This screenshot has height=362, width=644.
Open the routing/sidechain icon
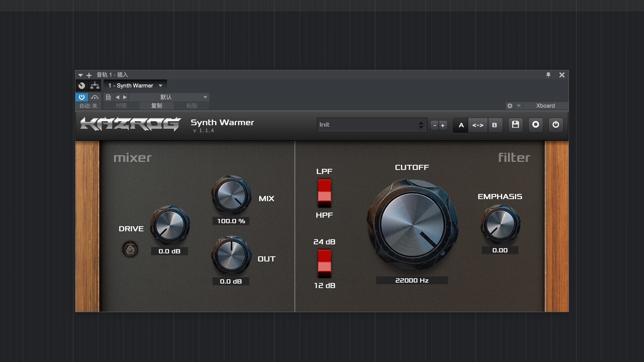pos(95,85)
